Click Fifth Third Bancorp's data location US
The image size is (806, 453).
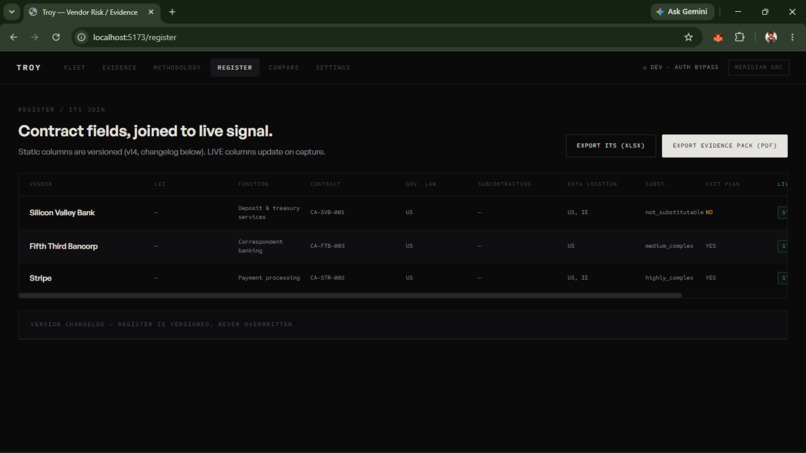[571, 246]
